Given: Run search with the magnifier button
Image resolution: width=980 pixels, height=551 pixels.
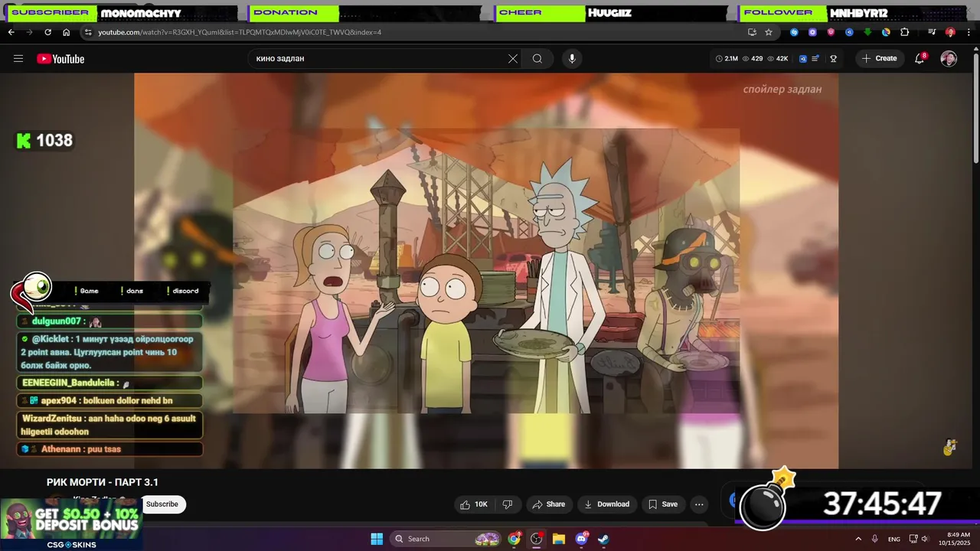Looking at the screenshot, I should pyautogui.click(x=537, y=58).
